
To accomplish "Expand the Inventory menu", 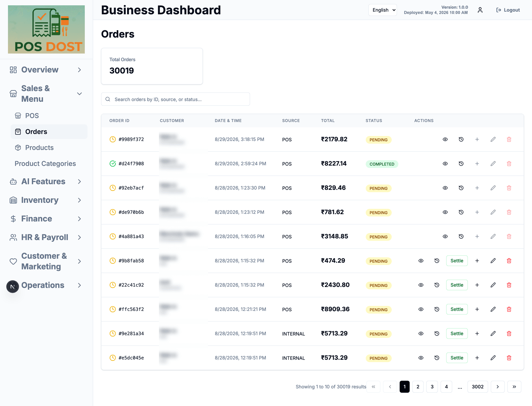I will 46,200.
